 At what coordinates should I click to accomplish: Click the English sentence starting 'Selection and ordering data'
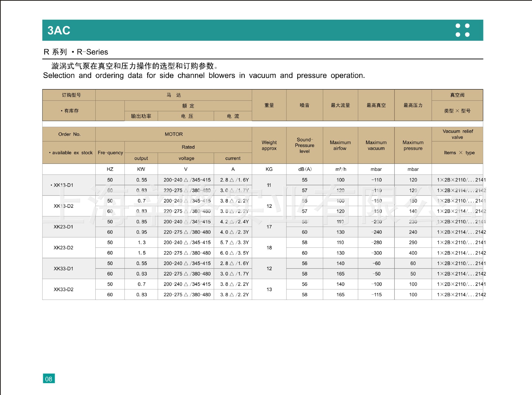[x=204, y=75]
